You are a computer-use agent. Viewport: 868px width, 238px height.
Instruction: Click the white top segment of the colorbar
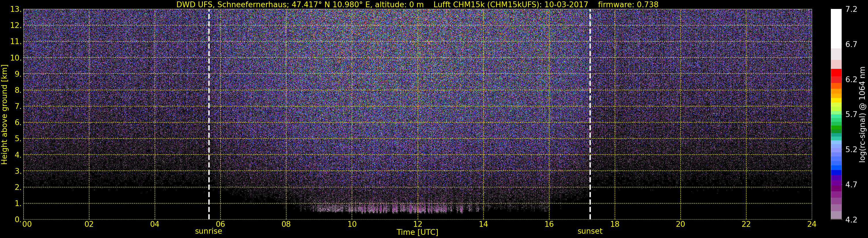point(836,29)
